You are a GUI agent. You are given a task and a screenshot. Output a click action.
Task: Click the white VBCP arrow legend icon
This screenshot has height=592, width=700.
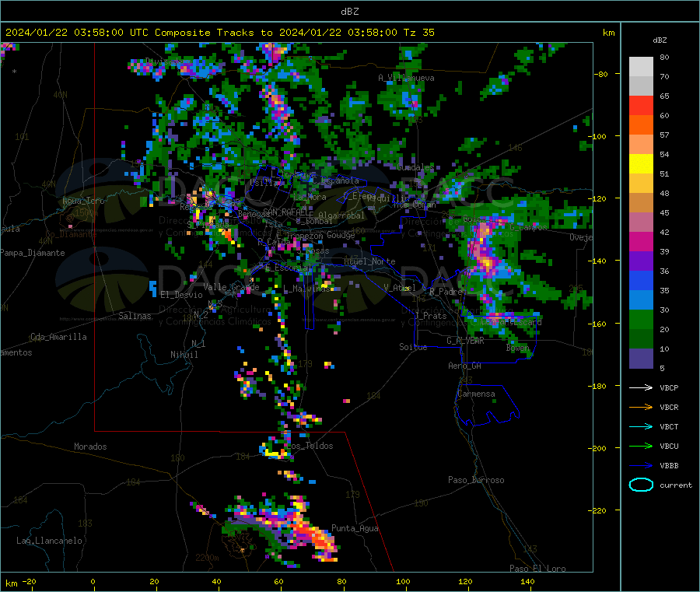pyautogui.click(x=641, y=387)
